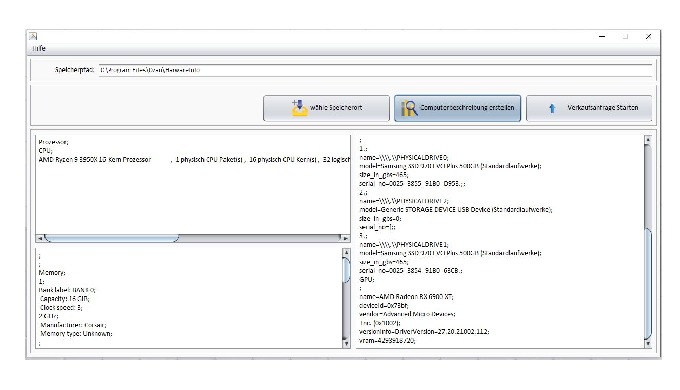Screen dimensions: 680x390
Task: Close the application window
Action: coord(648,37)
